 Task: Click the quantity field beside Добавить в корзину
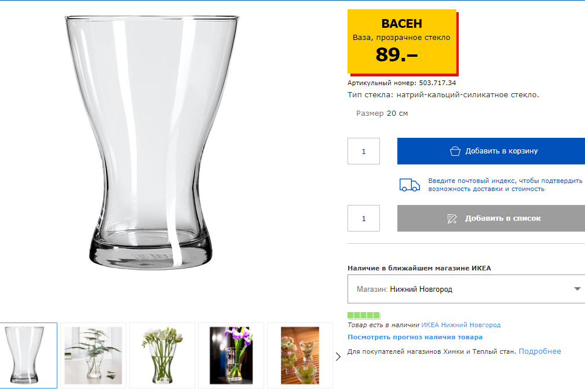click(364, 151)
